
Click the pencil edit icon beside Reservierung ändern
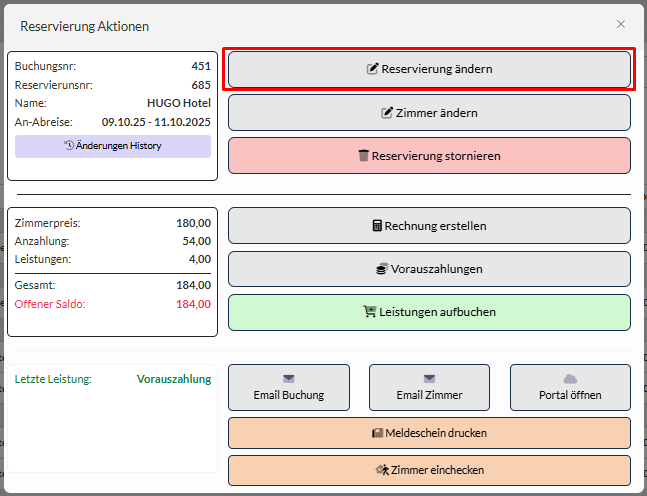[373, 70]
